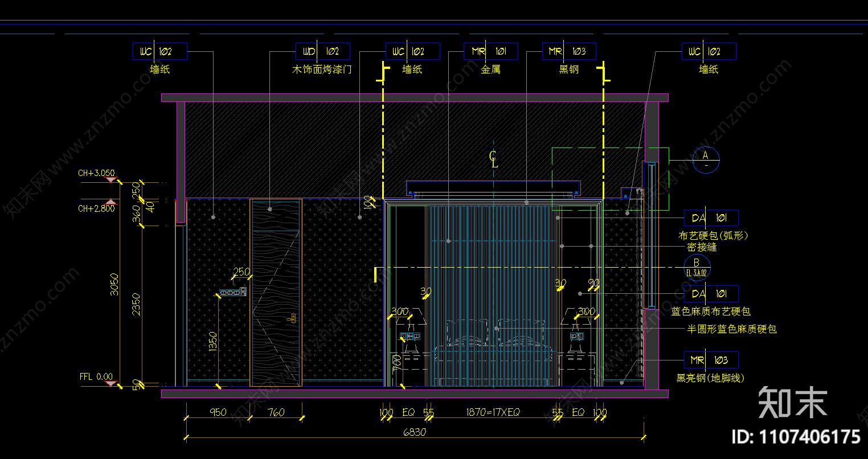Click the 木饰面烤漆门 label
Screen dimensions: 868x459
(322, 69)
